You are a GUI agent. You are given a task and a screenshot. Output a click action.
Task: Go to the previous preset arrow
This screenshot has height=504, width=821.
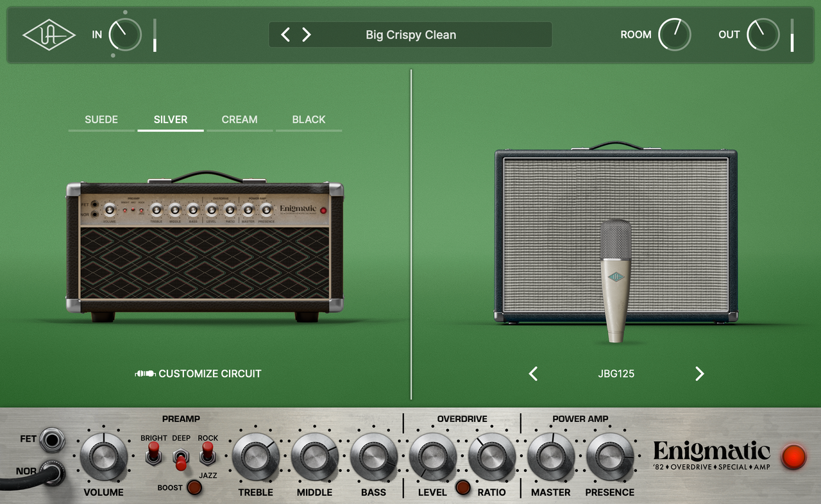point(286,35)
